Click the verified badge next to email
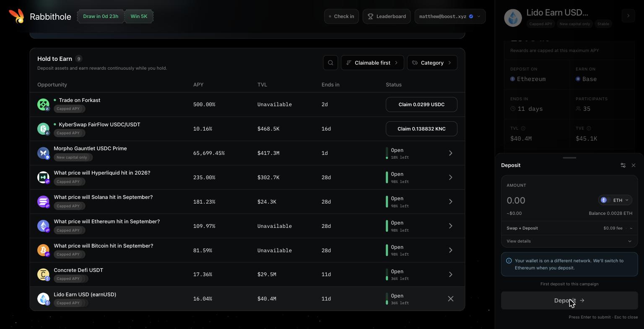This screenshot has width=644, height=329. coord(471,16)
